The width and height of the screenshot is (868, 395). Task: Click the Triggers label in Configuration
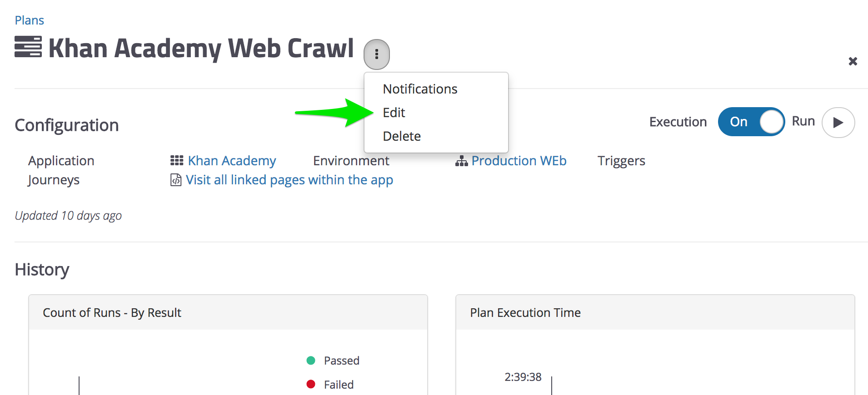[621, 161]
